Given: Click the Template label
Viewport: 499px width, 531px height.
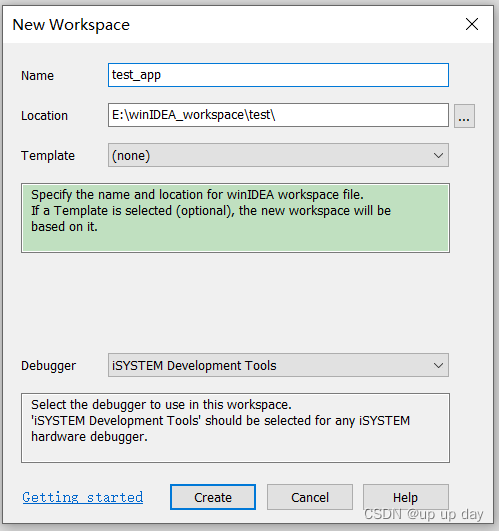Looking at the screenshot, I should 48,156.
